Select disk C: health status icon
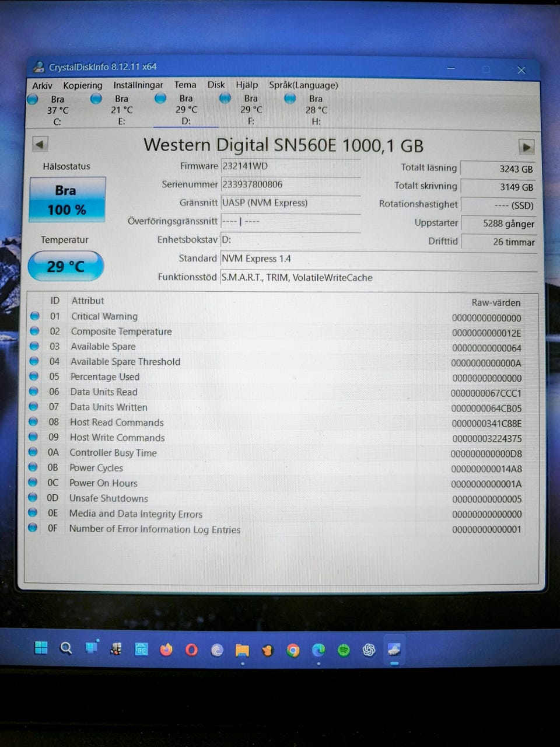The height and width of the screenshot is (747, 560). tap(33, 99)
